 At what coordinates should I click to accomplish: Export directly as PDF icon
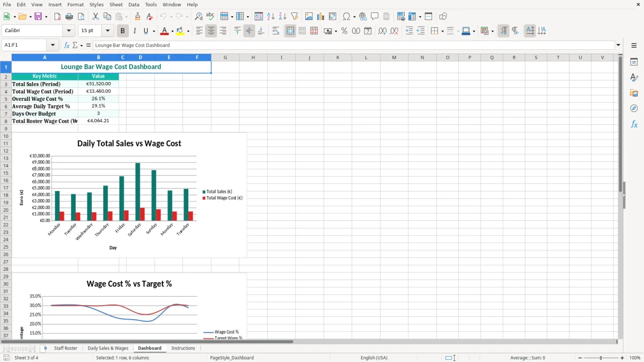point(57,17)
